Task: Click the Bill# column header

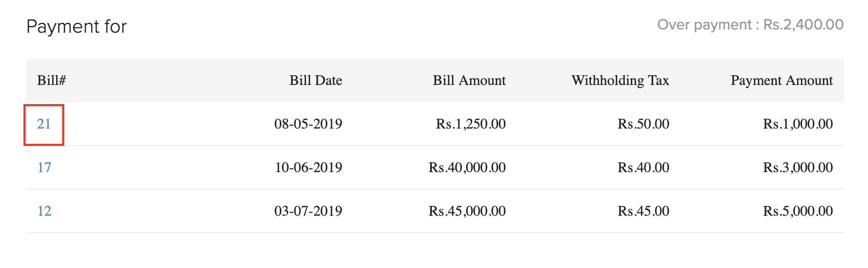Action: (x=51, y=81)
